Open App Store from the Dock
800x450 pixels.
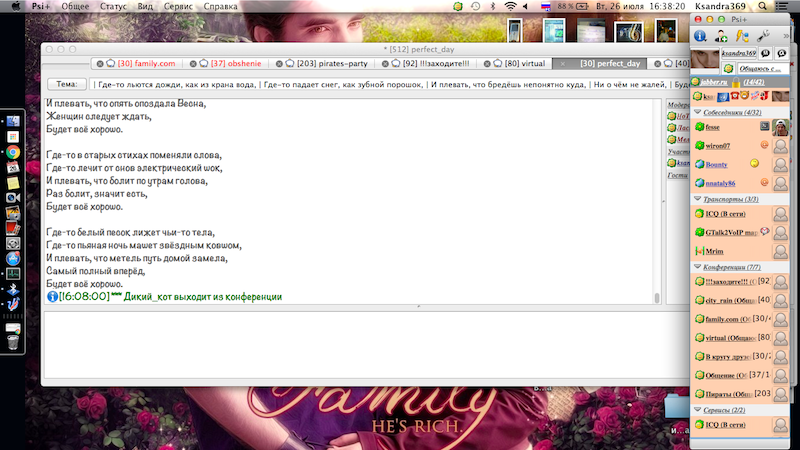point(13,259)
